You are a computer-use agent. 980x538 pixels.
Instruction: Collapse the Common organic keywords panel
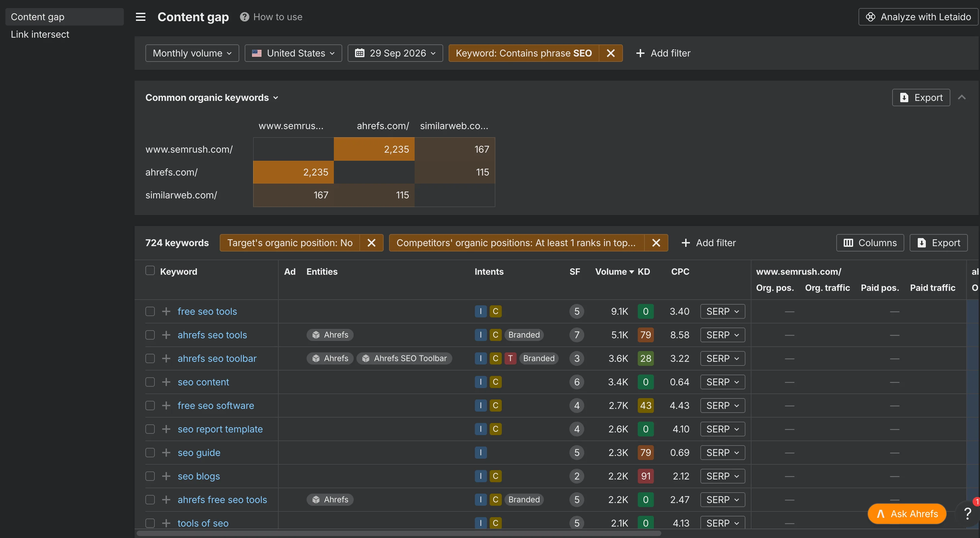(x=962, y=97)
